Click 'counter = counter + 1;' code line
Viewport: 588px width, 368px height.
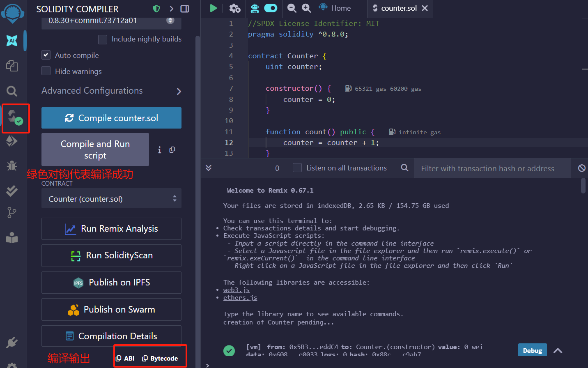pos(331,143)
